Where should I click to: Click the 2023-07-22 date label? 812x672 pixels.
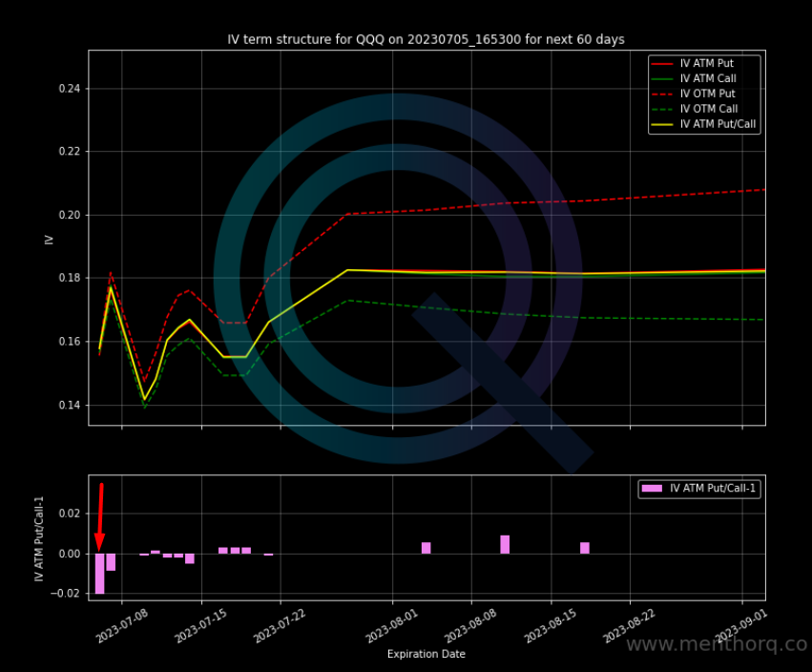pos(281,626)
